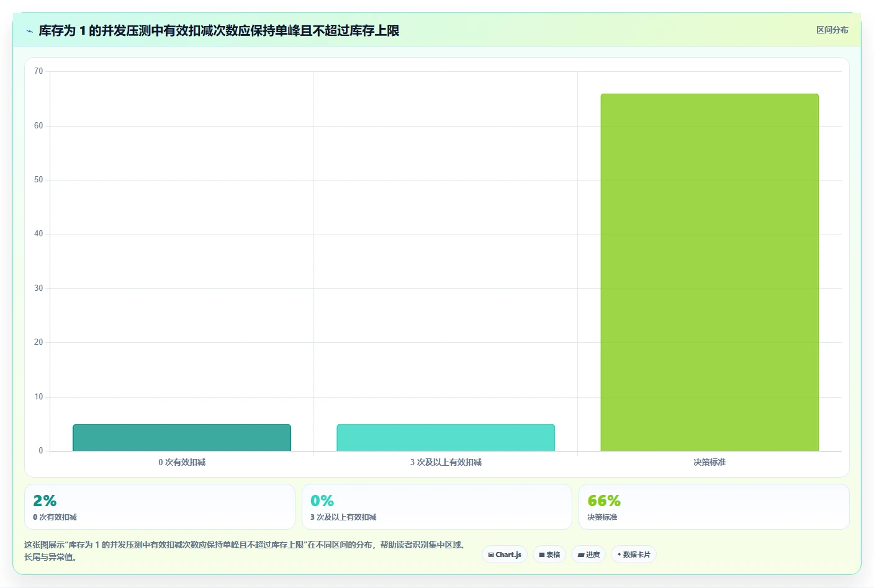The height and width of the screenshot is (588, 874).
Task: Select the 表格 tag
Action: 549,555
